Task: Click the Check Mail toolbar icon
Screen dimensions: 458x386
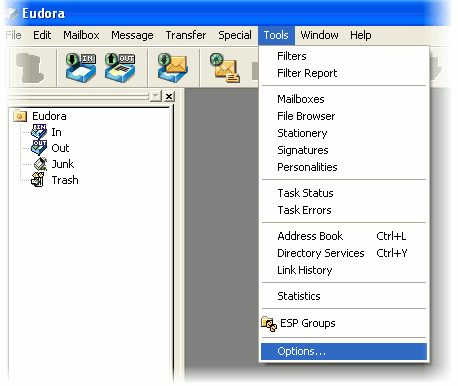Action: [173, 68]
